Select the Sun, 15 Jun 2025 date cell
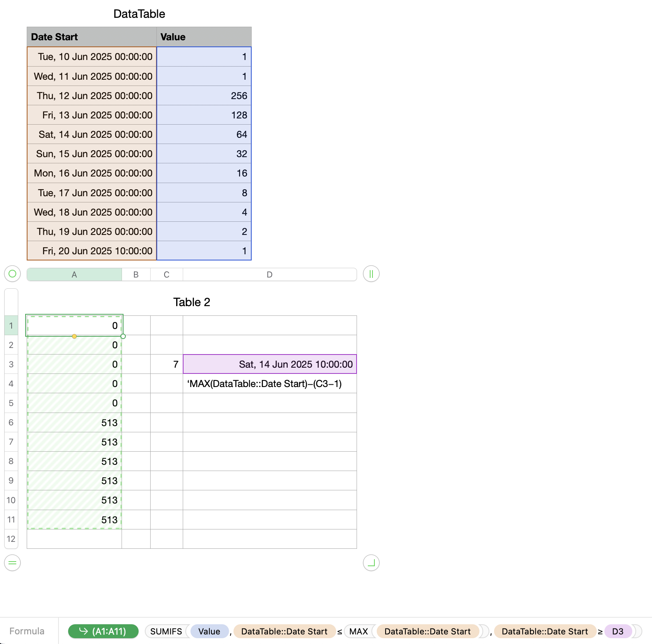652x644 pixels. [92, 154]
